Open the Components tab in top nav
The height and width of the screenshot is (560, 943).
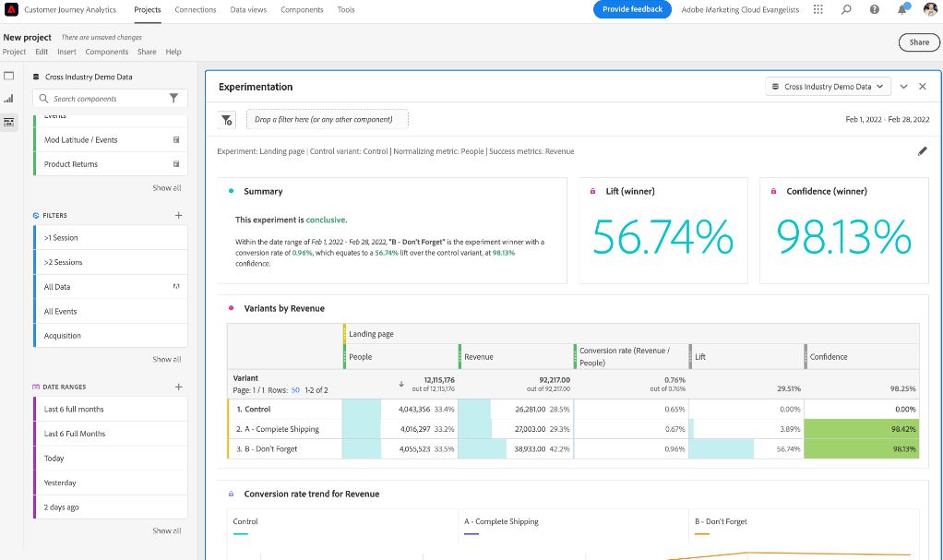[x=302, y=9]
